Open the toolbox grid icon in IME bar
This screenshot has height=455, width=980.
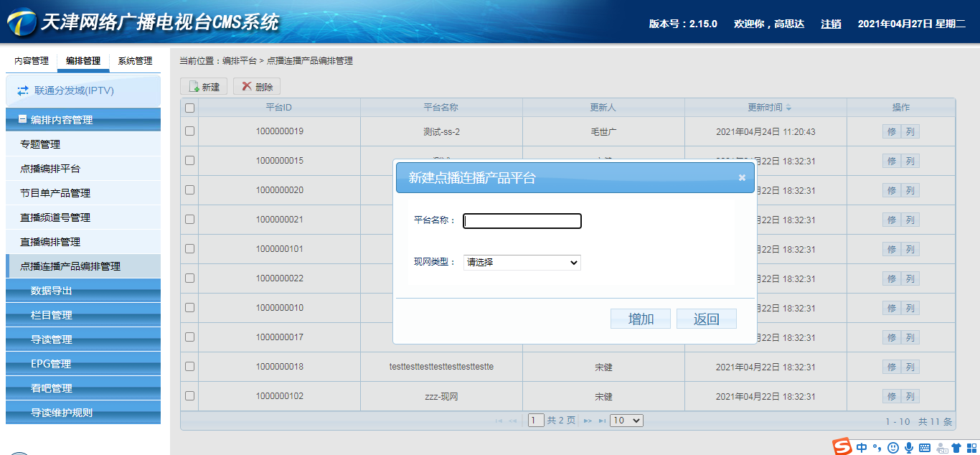[970, 448]
